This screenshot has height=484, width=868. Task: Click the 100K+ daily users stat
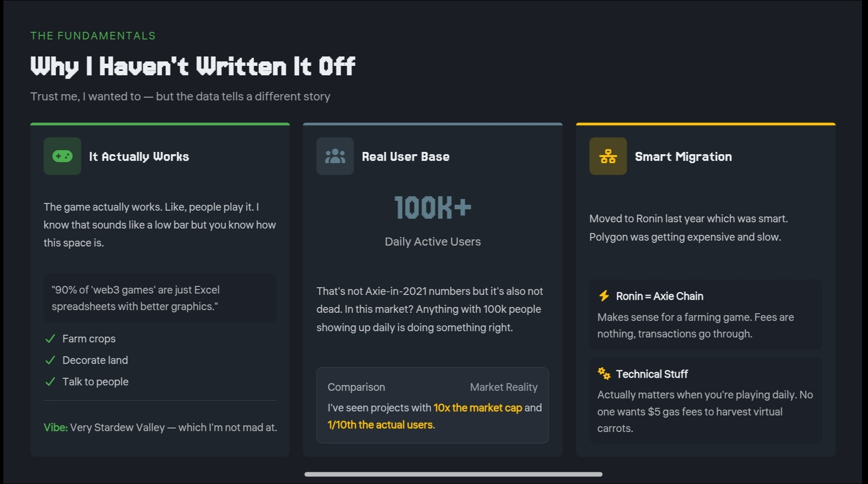432,207
